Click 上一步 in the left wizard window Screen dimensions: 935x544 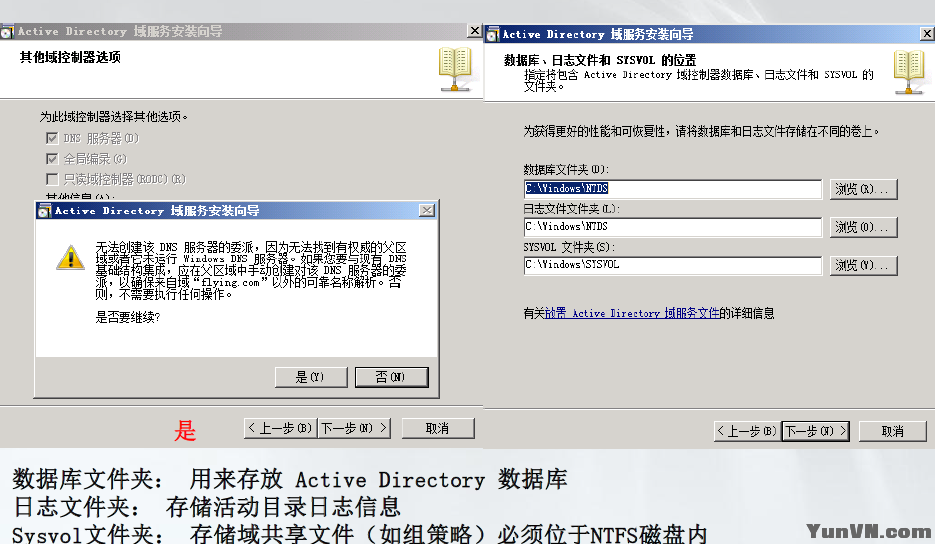[280, 428]
